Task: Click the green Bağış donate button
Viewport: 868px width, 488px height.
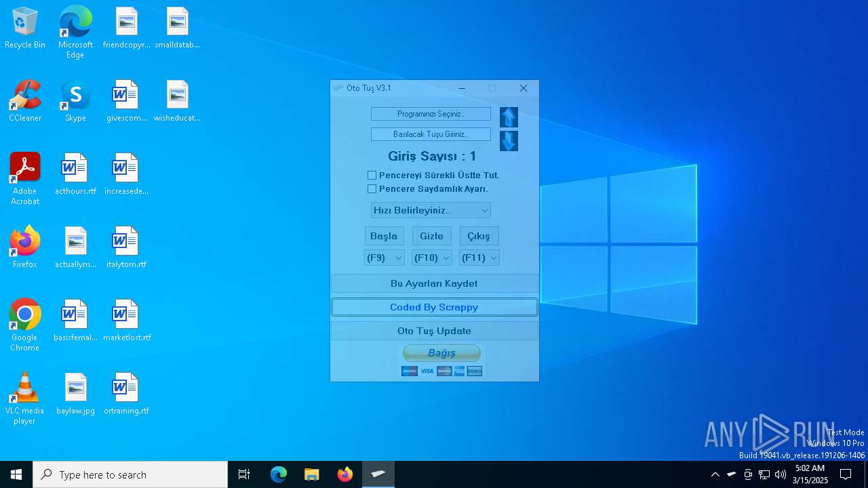Action: click(x=441, y=353)
